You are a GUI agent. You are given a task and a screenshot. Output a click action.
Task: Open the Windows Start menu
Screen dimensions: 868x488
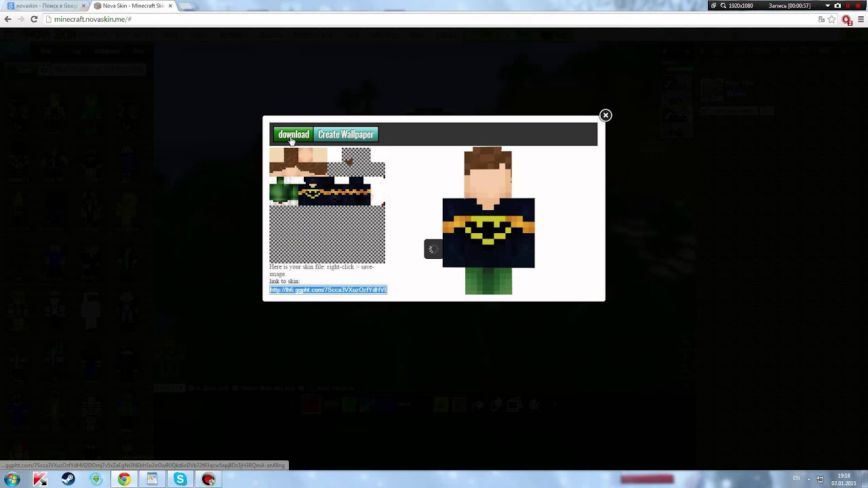pos(12,479)
